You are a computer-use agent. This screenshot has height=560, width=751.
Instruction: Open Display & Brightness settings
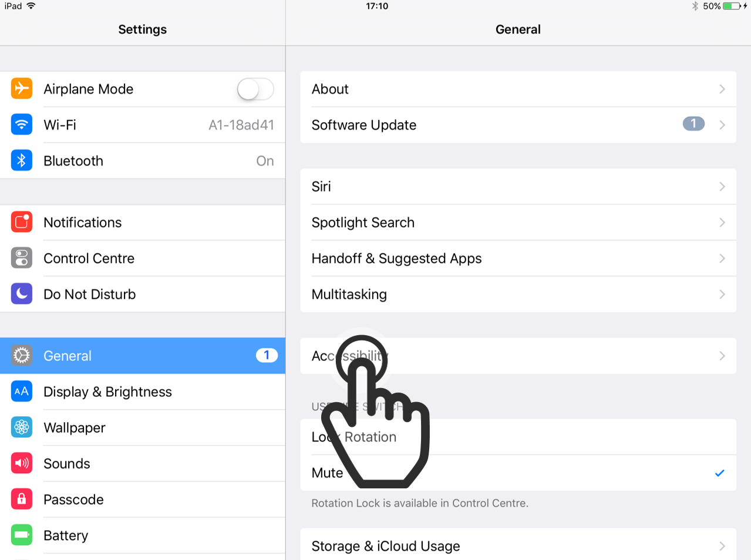(143, 392)
